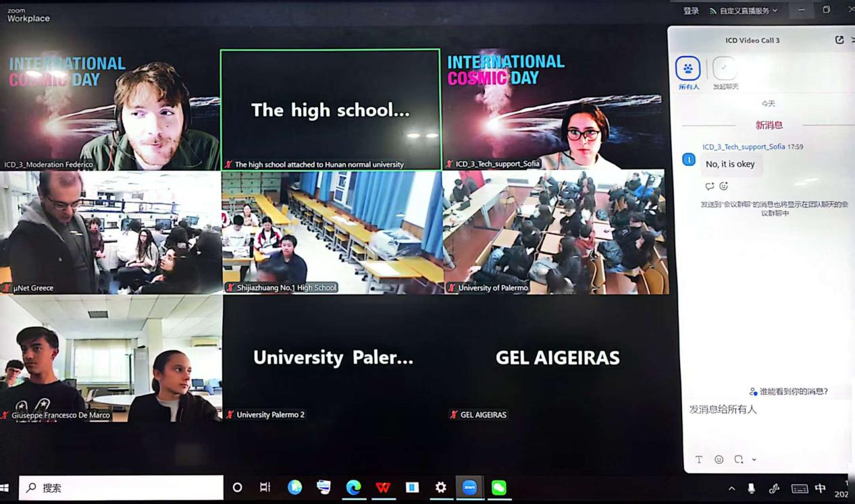The width and height of the screenshot is (855, 504).
Task: Expand the dropdown arrow beside screenshot icon
Action: (754, 459)
